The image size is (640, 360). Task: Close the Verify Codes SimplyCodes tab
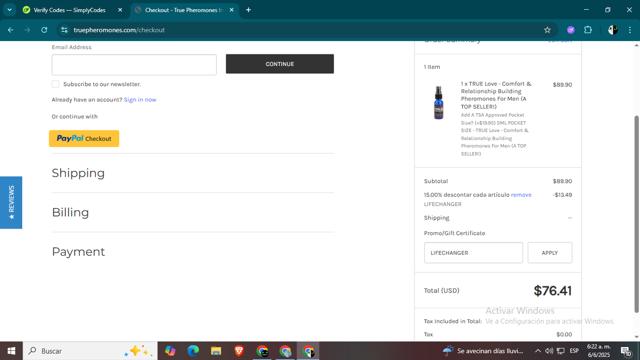coord(120,10)
